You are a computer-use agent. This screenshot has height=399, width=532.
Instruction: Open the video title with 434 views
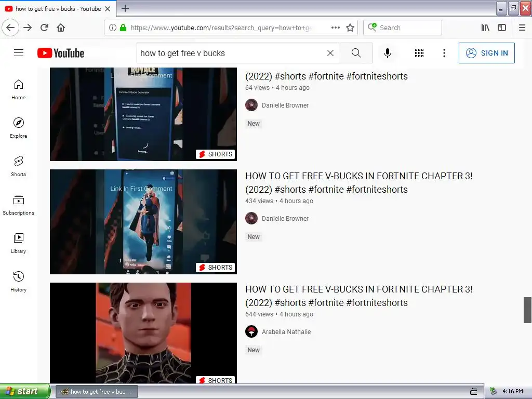(358, 182)
